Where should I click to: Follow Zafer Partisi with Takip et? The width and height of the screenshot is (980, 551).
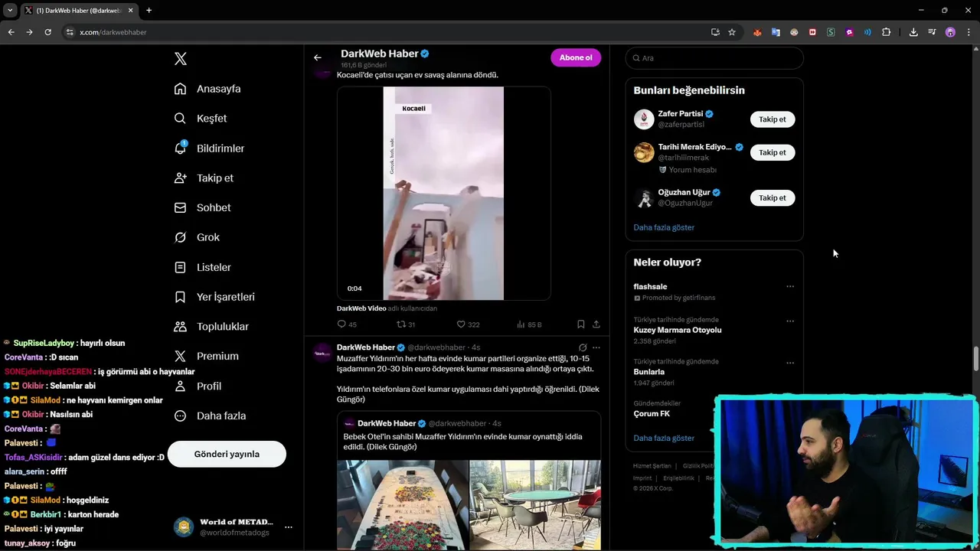pos(772,119)
